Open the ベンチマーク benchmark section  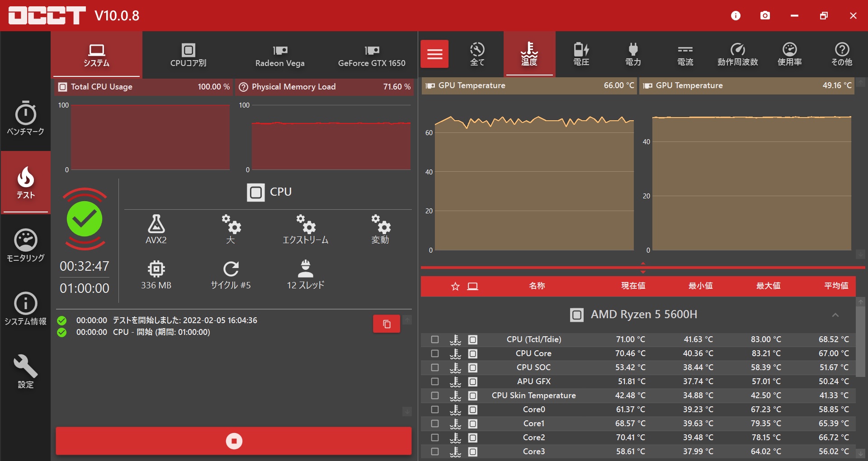click(x=25, y=118)
